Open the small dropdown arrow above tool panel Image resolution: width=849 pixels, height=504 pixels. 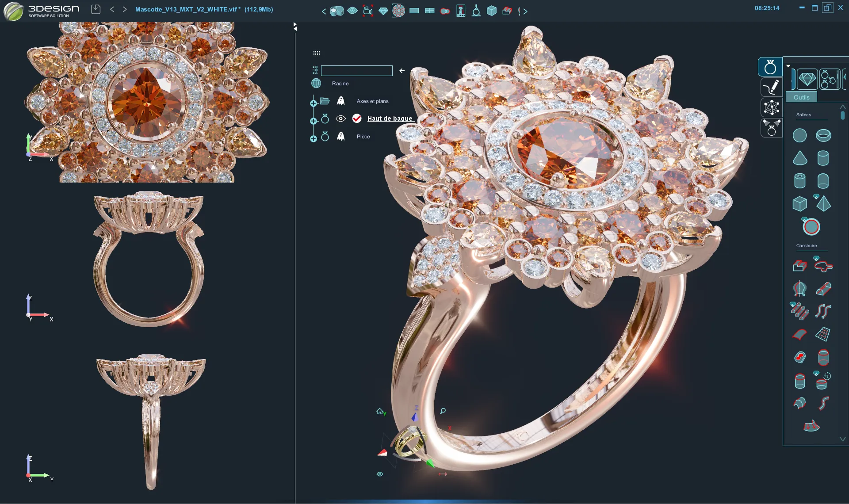click(788, 66)
